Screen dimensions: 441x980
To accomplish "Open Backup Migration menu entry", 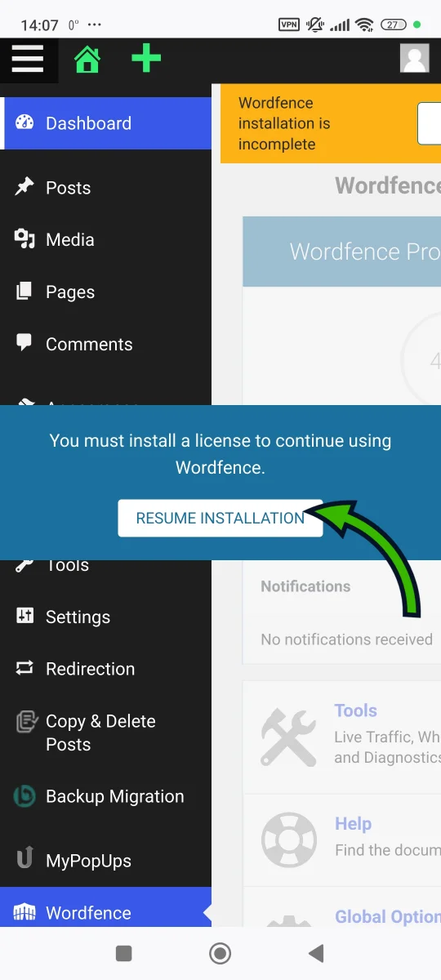I will click(x=106, y=796).
